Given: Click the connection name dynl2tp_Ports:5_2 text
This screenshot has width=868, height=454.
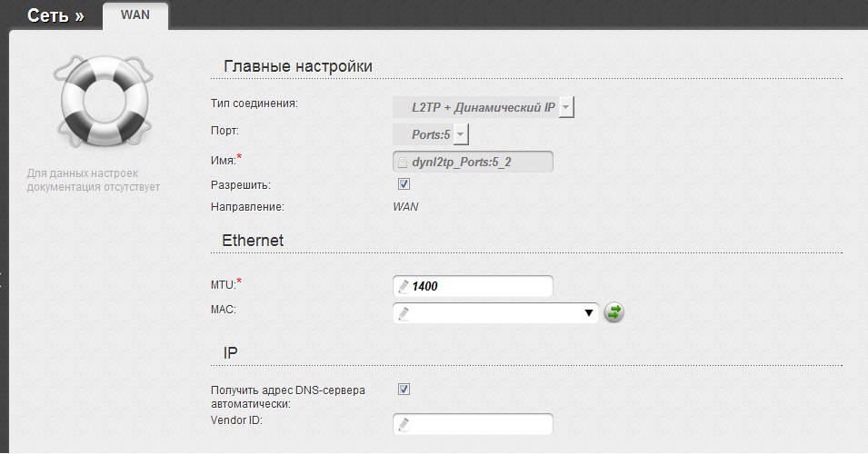Looking at the screenshot, I should point(464,162).
